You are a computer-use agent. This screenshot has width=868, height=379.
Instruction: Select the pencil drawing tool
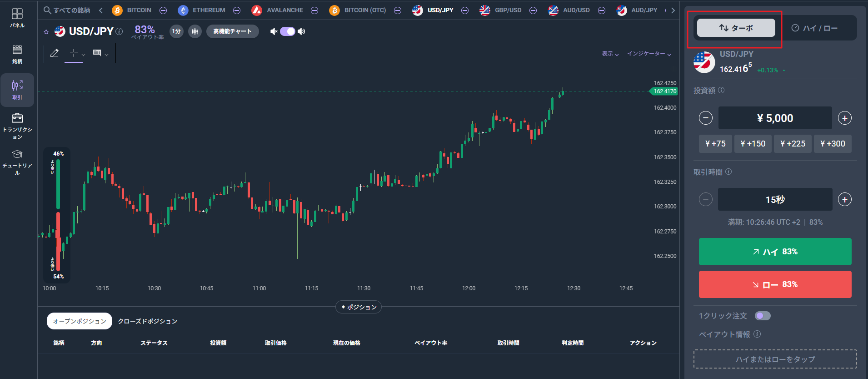[55, 53]
